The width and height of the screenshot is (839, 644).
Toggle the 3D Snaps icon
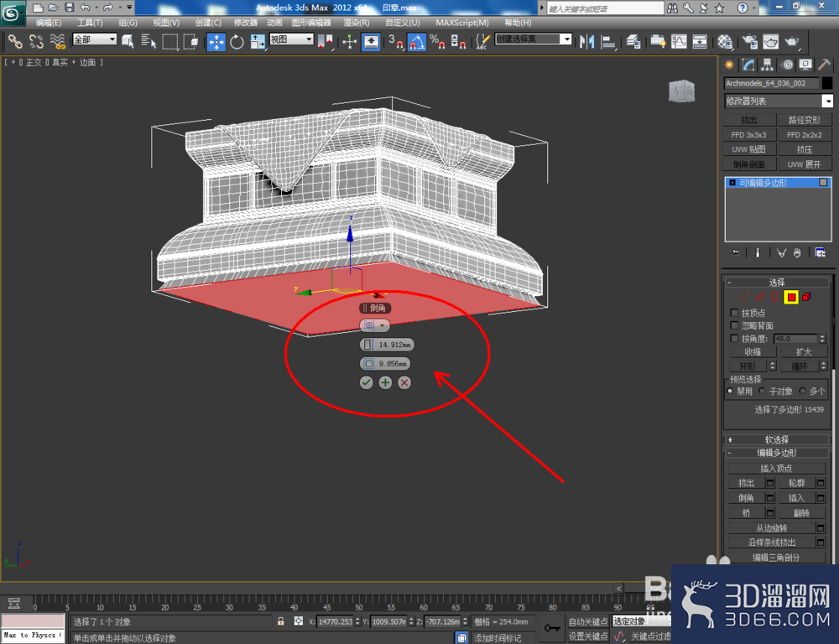(395, 42)
